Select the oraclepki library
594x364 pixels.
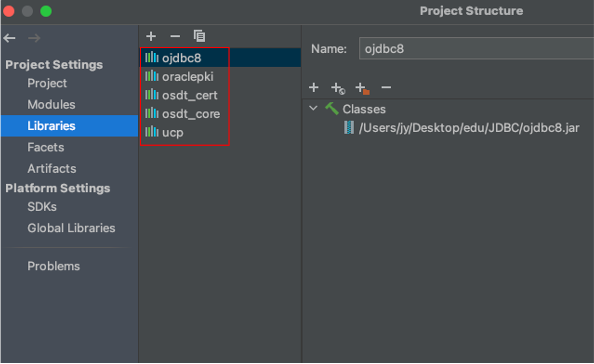(187, 77)
